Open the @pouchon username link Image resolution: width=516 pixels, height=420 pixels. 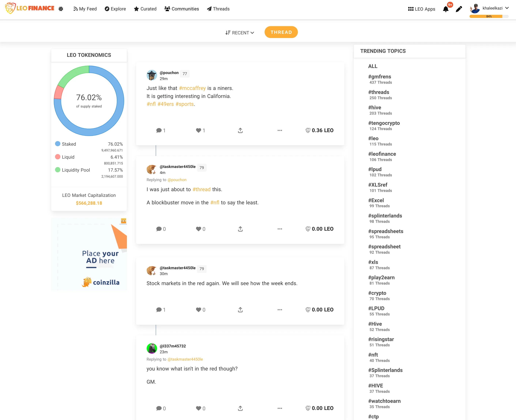pyautogui.click(x=169, y=73)
